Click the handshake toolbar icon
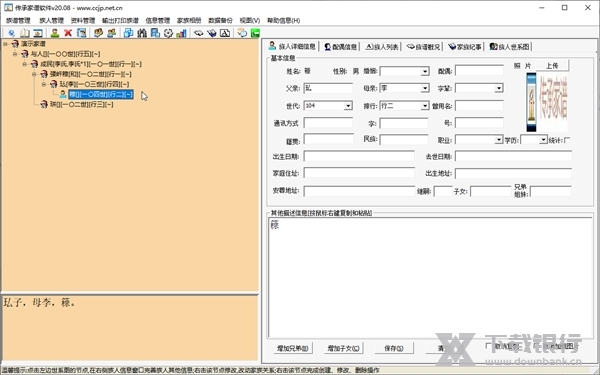The height and width of the screenshot is (375, 600). pyautogui.click(x=198, y=33)
